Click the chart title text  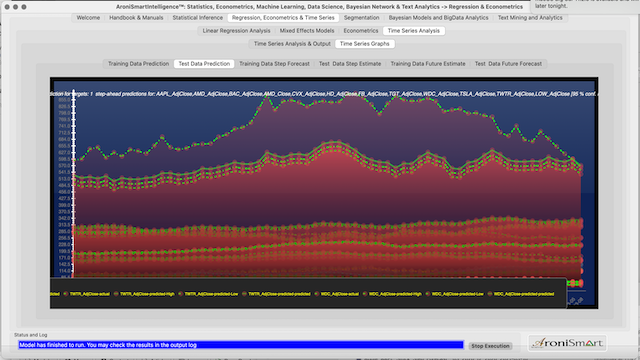(324, 94)
